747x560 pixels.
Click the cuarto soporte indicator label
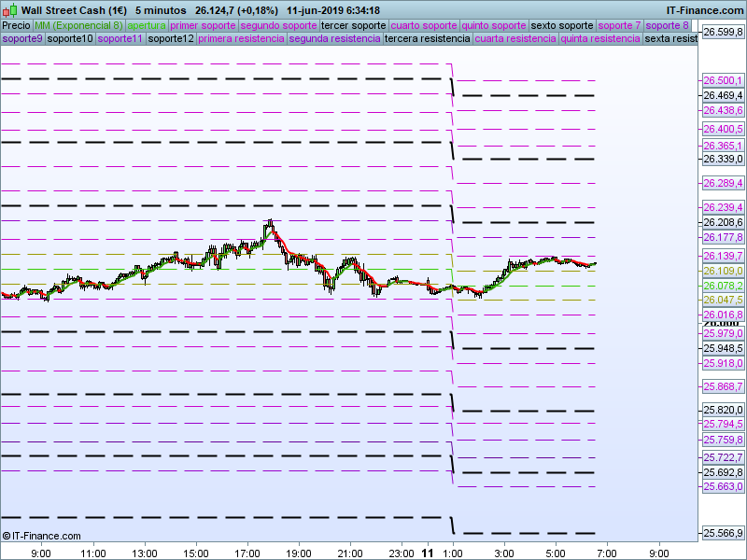pyautogui.click(x=424, y=25)
